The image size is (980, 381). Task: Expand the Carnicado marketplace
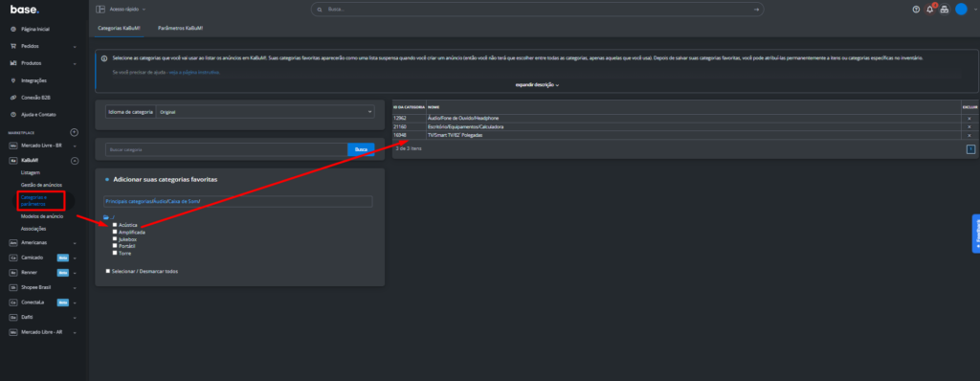[x=75, y=258]
